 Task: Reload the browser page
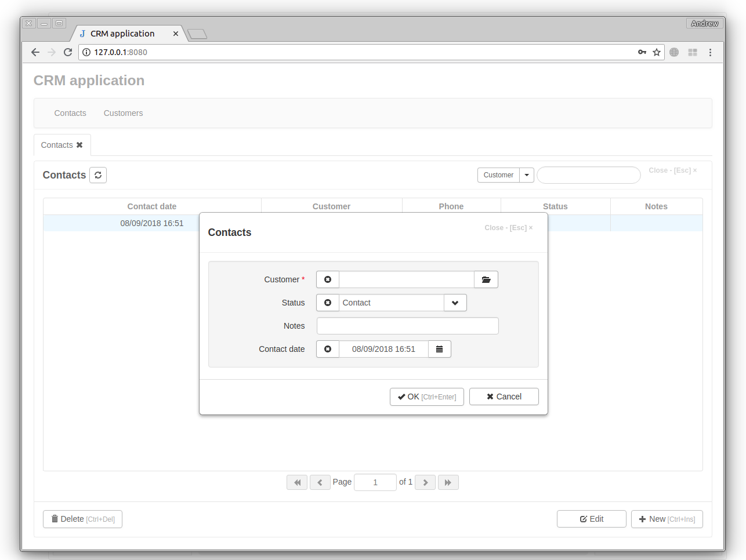pyautogui.click(x=68, y=52)
